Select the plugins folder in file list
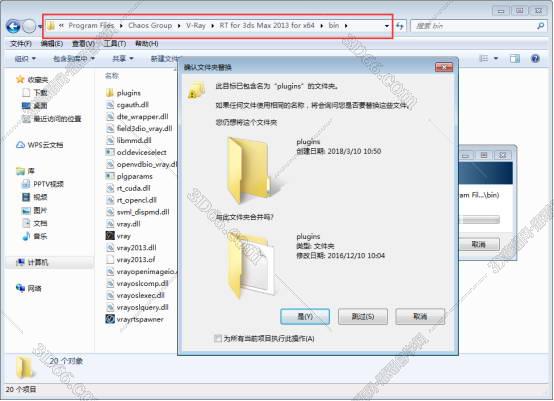Viewport: 554px width, 401px height. [x=123, y=93]
